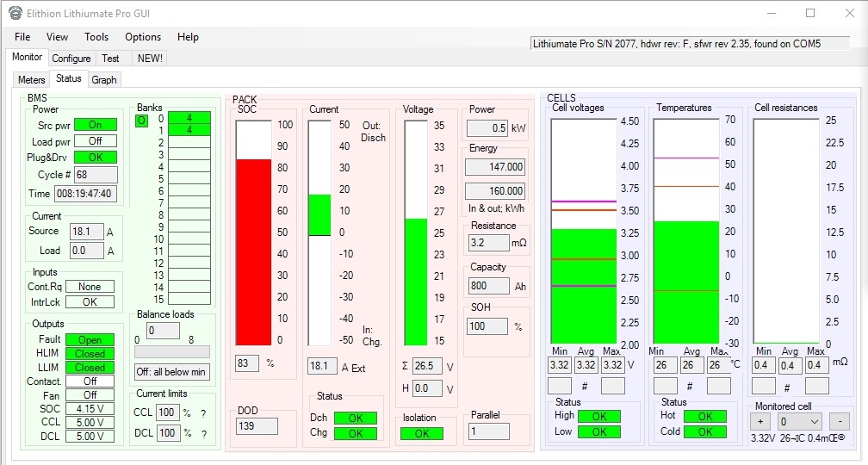Click the Plug&Drv OK indicator
Image resolution: width=868 pixels, height=465 pixels.
tap(96, 158)
